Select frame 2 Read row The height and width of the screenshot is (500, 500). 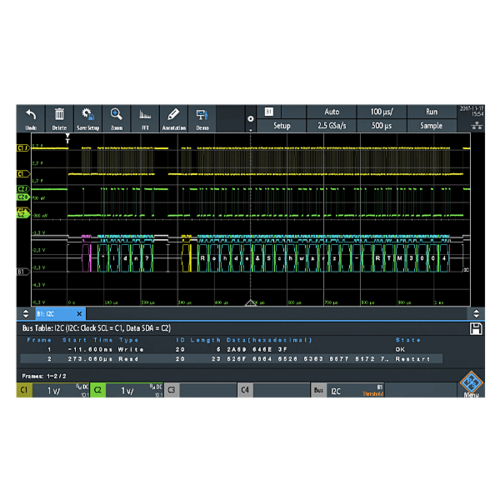pyautogui.click(x=231, y=359)
